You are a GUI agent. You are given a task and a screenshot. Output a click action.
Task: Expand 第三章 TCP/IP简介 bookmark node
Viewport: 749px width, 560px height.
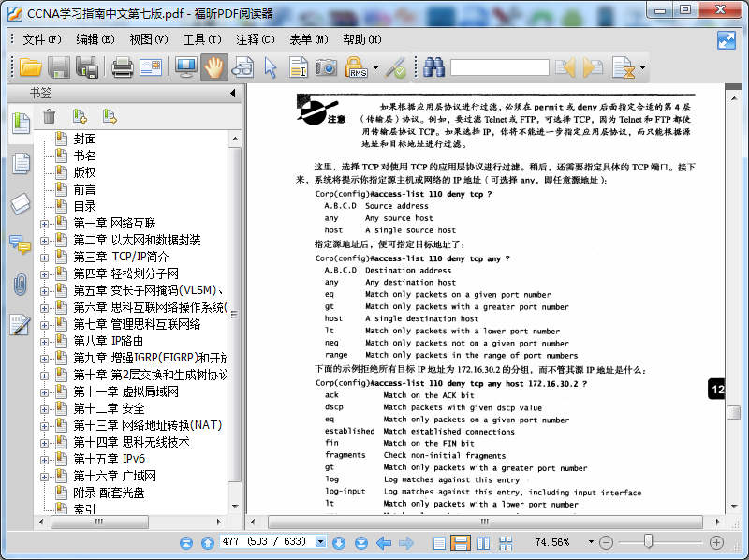click(x=44, y=258)
